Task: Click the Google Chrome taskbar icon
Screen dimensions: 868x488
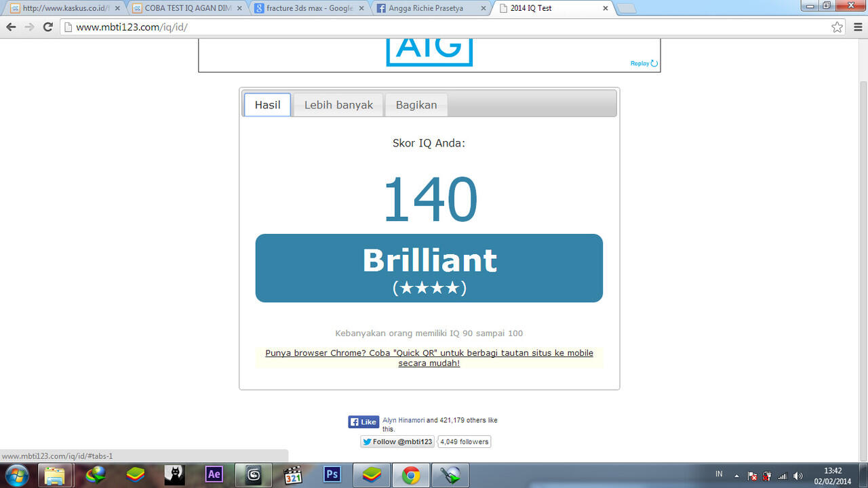Action: pos(411,475)
